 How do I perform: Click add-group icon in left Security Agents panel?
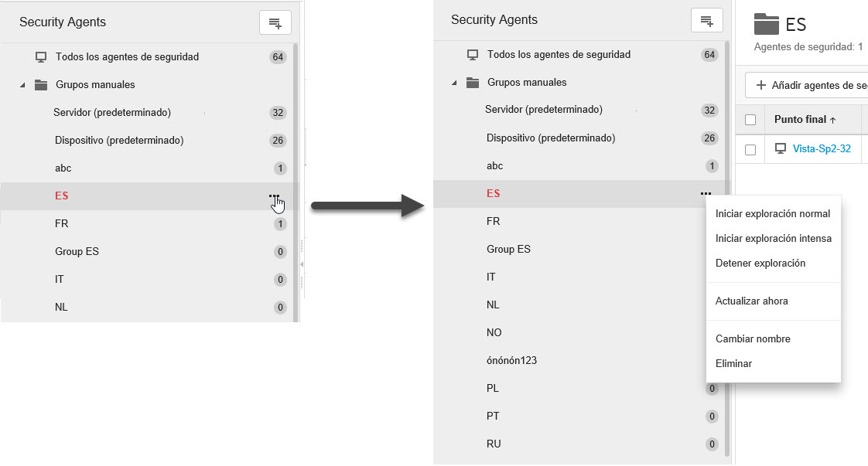[275, 23]
